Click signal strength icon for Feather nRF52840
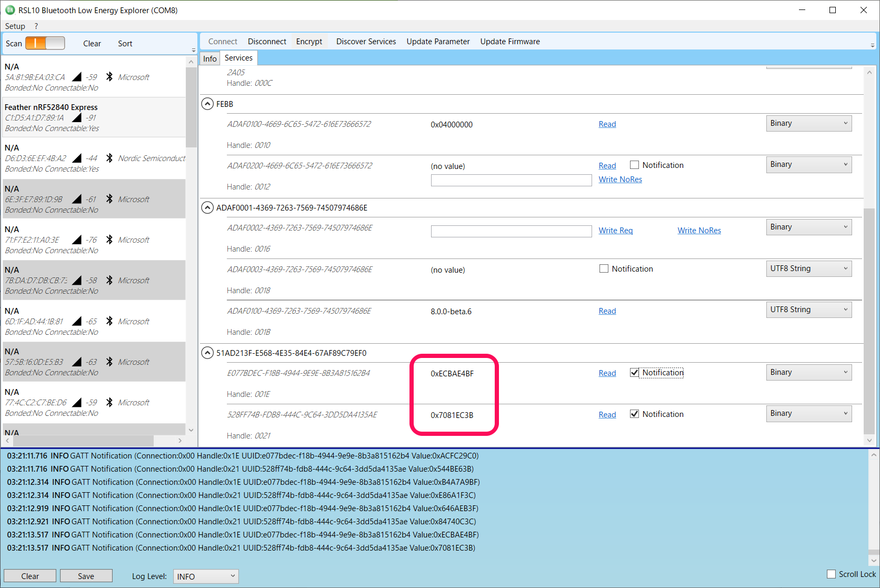Viewport: 880px width, 588px height. tap(77, 117)
